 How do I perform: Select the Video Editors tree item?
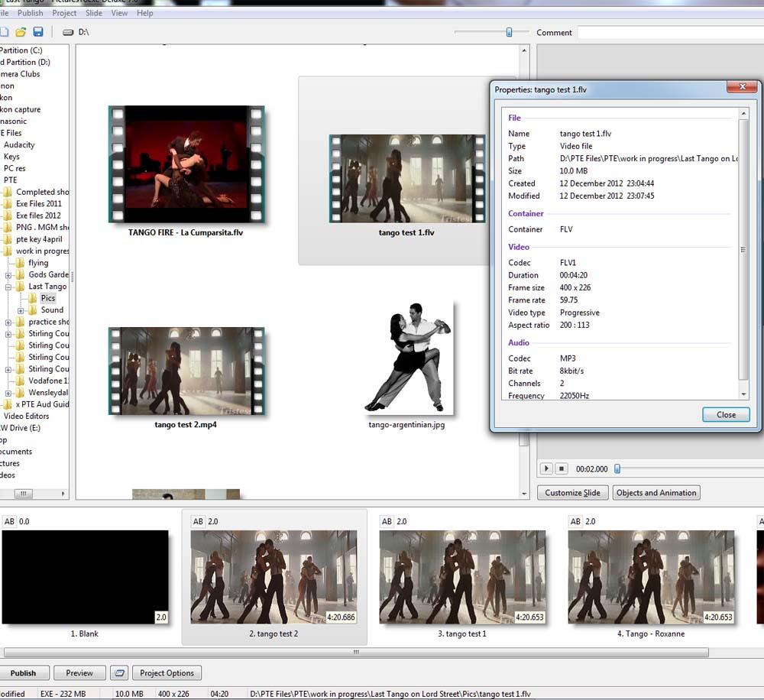[26, 416]
